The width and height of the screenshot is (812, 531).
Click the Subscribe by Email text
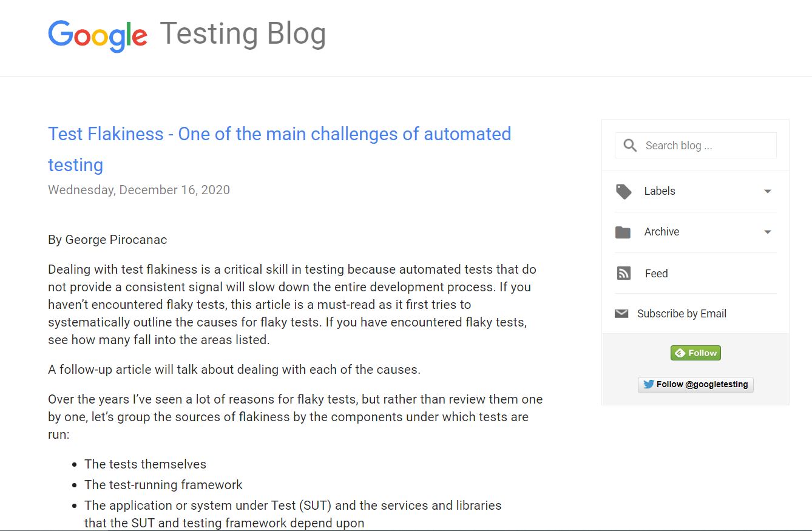681,313
